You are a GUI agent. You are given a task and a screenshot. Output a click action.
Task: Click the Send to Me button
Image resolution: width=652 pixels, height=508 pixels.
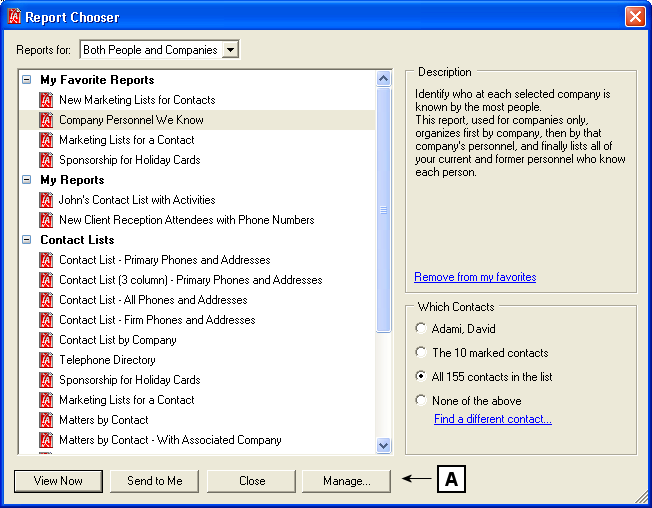tap(155, 481)
